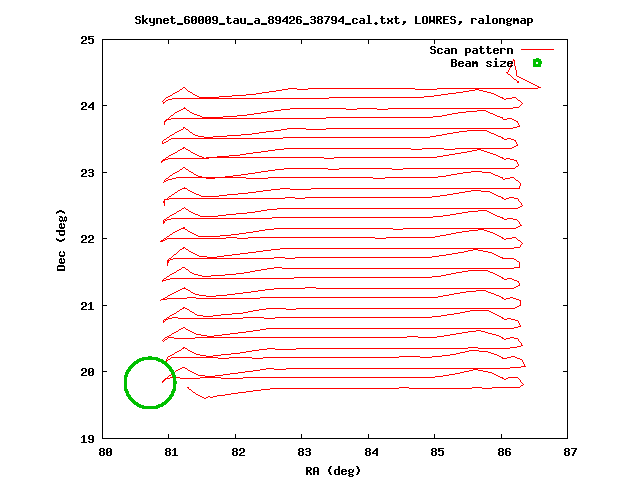The image size is (640, 480).
Task: Click the plot title Skynet_60009_tau_a filename
Action: [271, 20]
